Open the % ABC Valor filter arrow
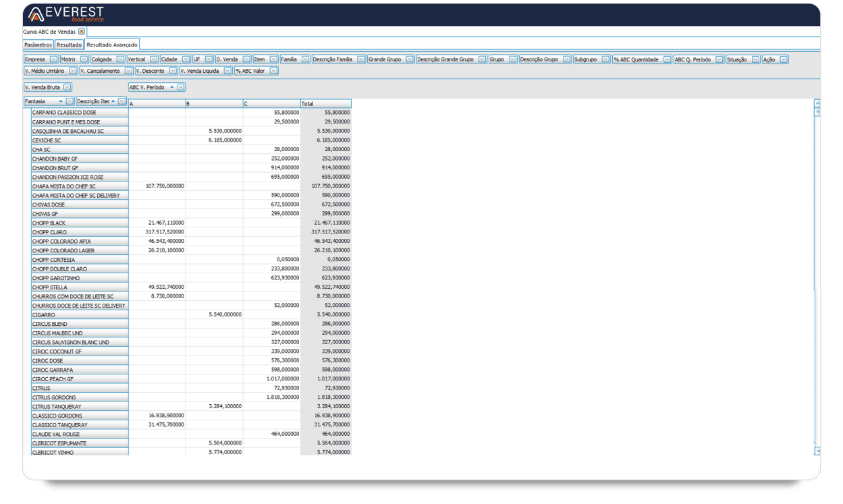The width and height of the screenshot is (843, 504). (x=274, y=71)
